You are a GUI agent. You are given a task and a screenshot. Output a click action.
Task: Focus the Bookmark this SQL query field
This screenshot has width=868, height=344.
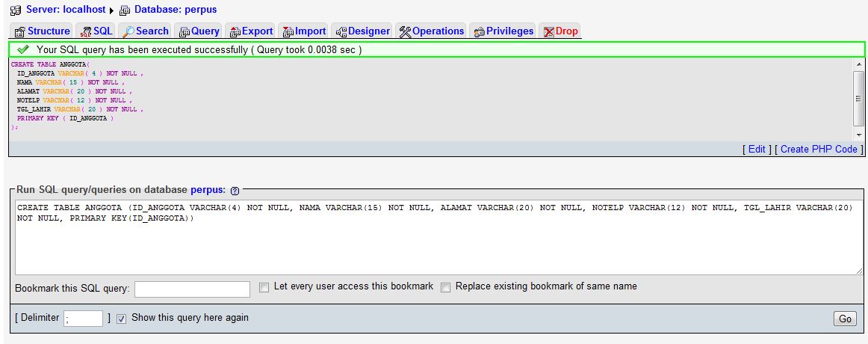tap(192, 289)
